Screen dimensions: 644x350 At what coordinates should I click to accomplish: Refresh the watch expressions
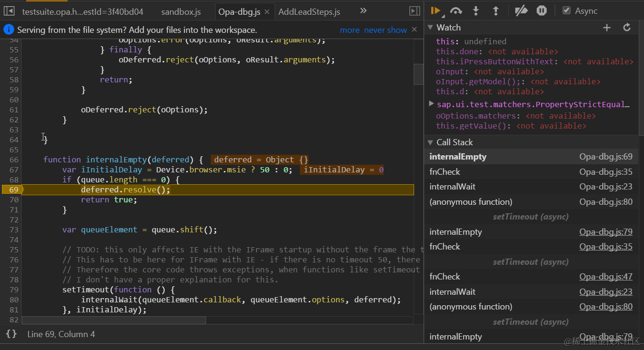[x=627, y=28]
